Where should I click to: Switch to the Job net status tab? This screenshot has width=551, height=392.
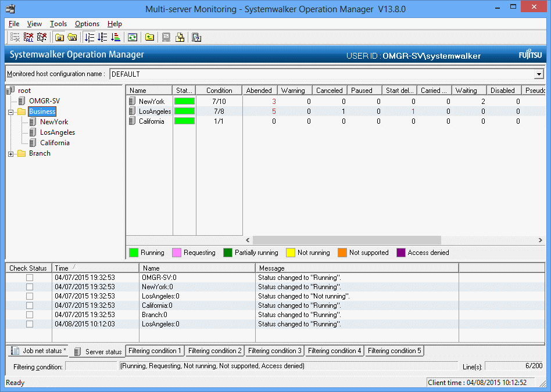click(39, 351)
